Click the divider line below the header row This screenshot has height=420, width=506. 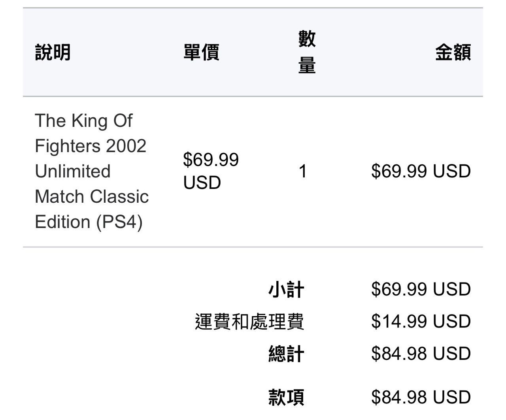pyautogui.click(x=253, y=96)
